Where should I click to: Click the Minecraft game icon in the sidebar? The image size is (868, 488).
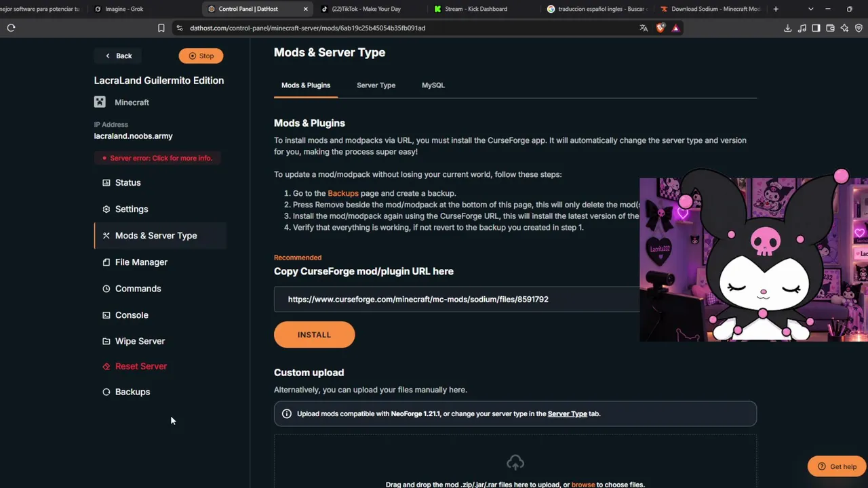[100, 102]
